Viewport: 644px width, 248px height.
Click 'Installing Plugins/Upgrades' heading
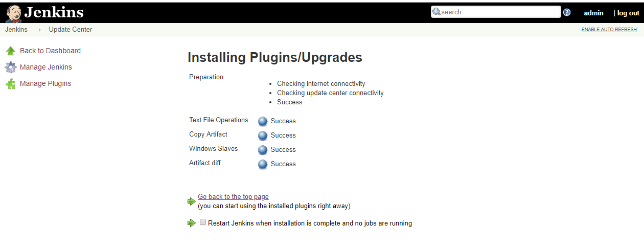(275, 57)
